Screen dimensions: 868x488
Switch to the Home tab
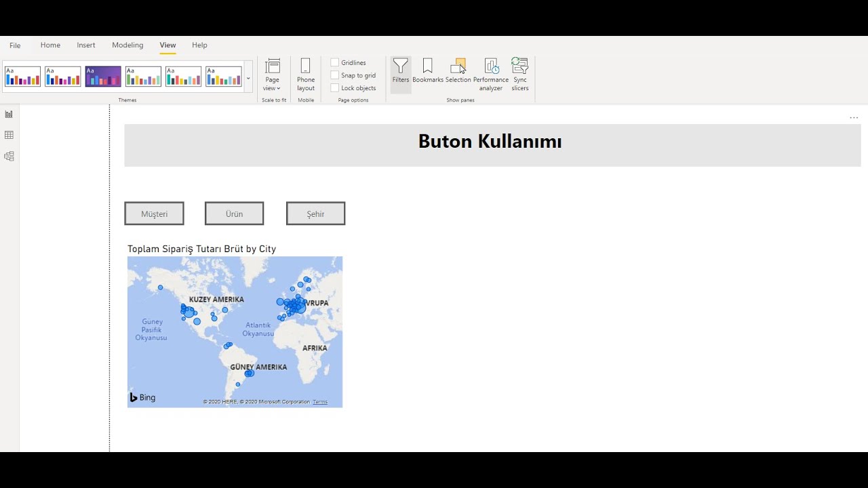[50, 45]
